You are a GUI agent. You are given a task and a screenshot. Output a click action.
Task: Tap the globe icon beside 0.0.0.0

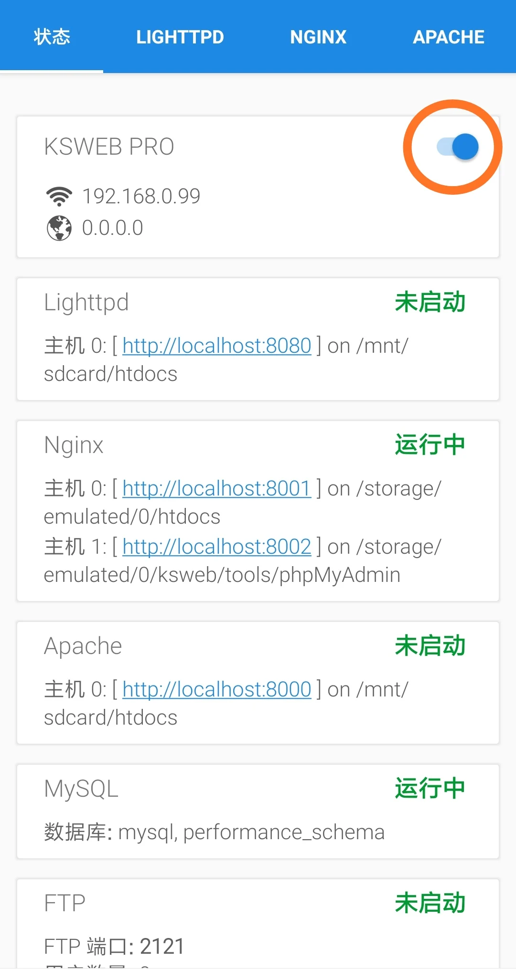(59, 228)
